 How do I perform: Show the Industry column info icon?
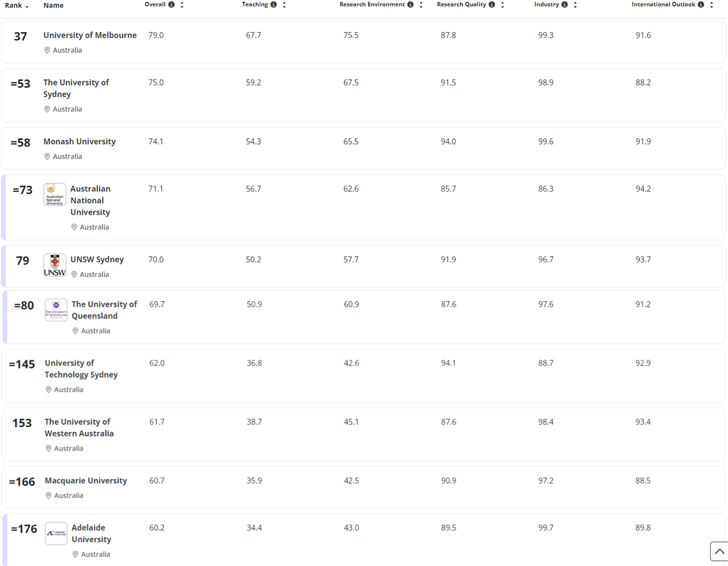pos(564,5)
